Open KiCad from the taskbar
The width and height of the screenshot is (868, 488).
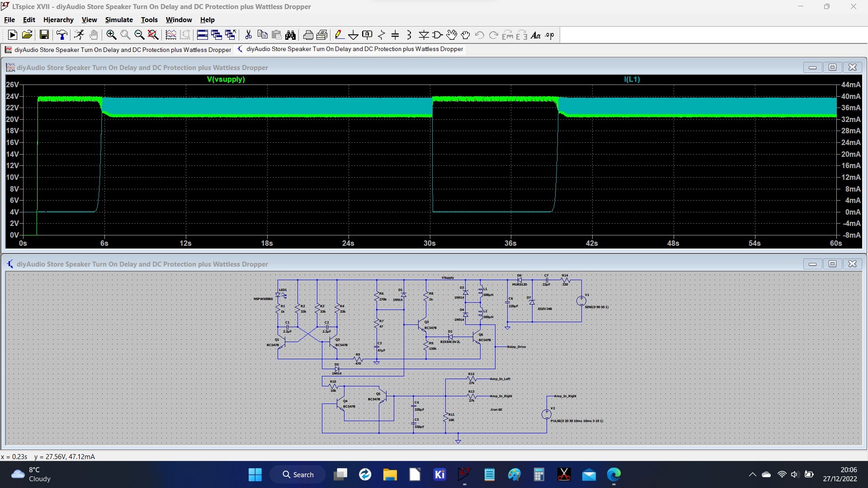point(439,474)
